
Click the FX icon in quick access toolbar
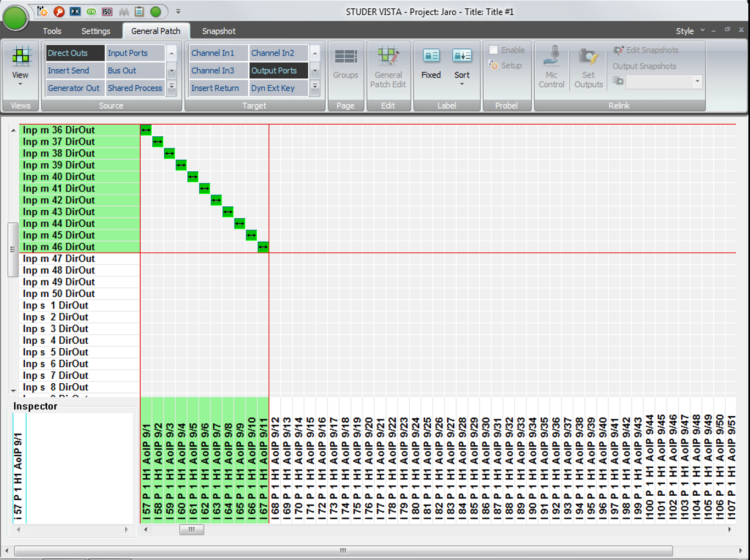pyautogui.click(x=75, y=12)
